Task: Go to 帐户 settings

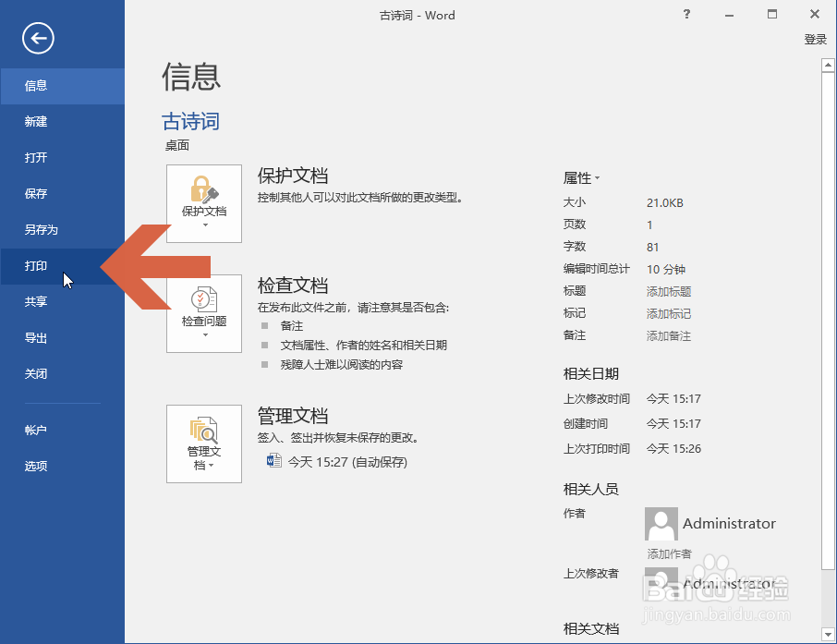Action: (35, 430)
